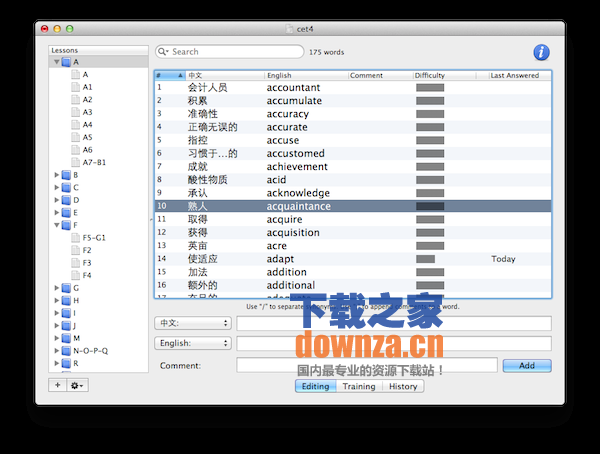Click the document icon for lesson A2
600x454 pixels.
point(75,100)
